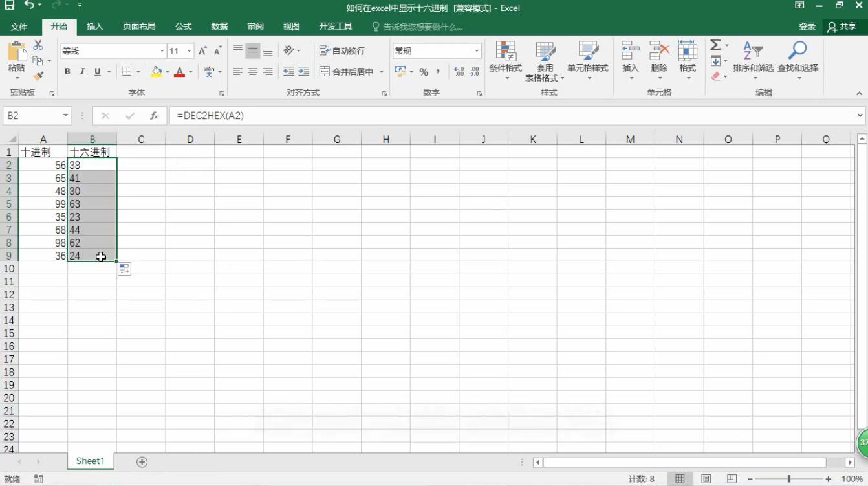Open Format as Table (套用表格格式)

coord(545,60)
